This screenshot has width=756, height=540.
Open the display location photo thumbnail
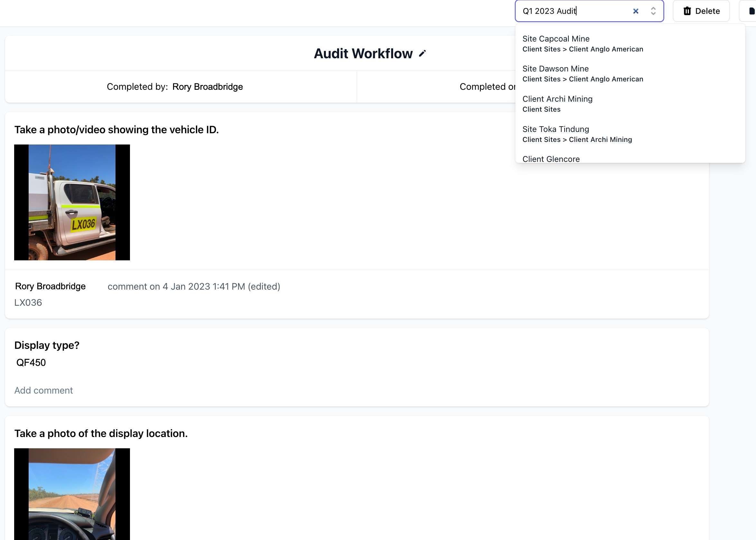click(x=72, y=494)
